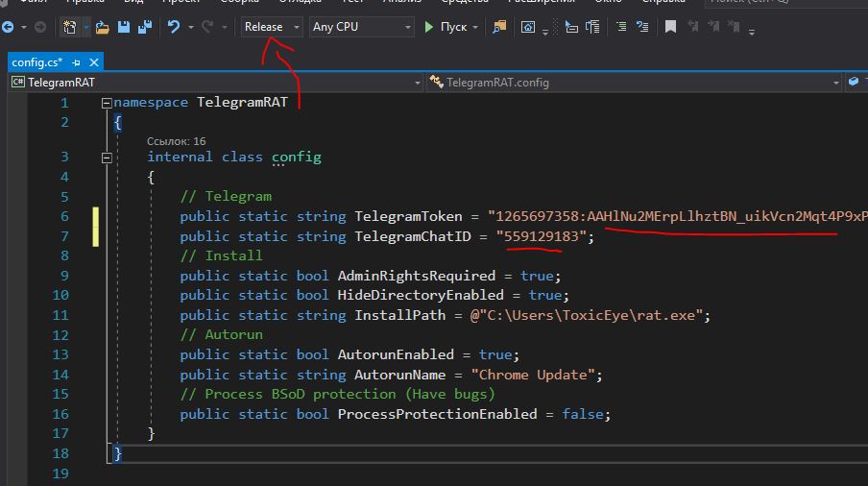The height and width of the screenshot is (486, 868).
Task: Click the "Chrome Update" string value
Action: (x=533, y=375)
